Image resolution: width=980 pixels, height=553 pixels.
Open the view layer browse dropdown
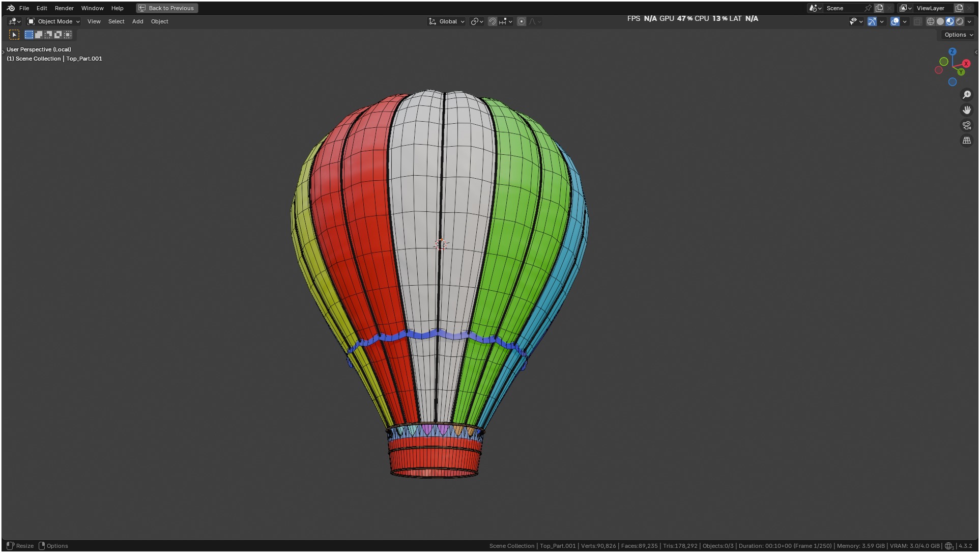click(905, 8)
